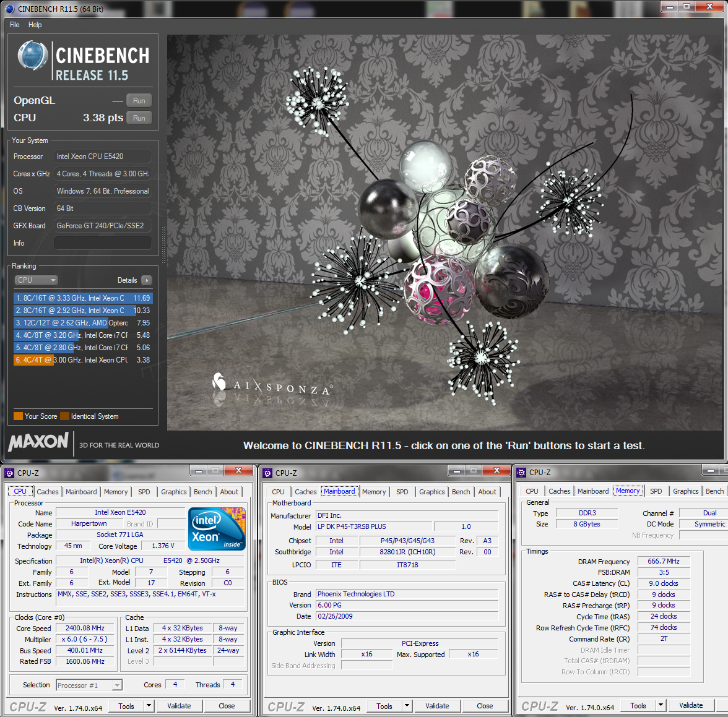The width and height of the screenshot is (728, 717).
Task: Select Caches tab in Mainboard window
Action: (x=306, y=492)
